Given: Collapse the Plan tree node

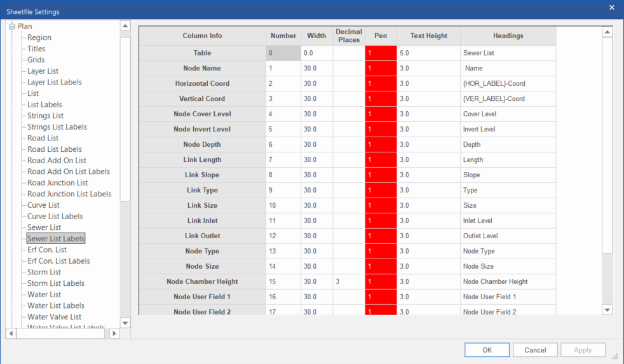Looking at the screenshot, I should click(x=11, y=27).
